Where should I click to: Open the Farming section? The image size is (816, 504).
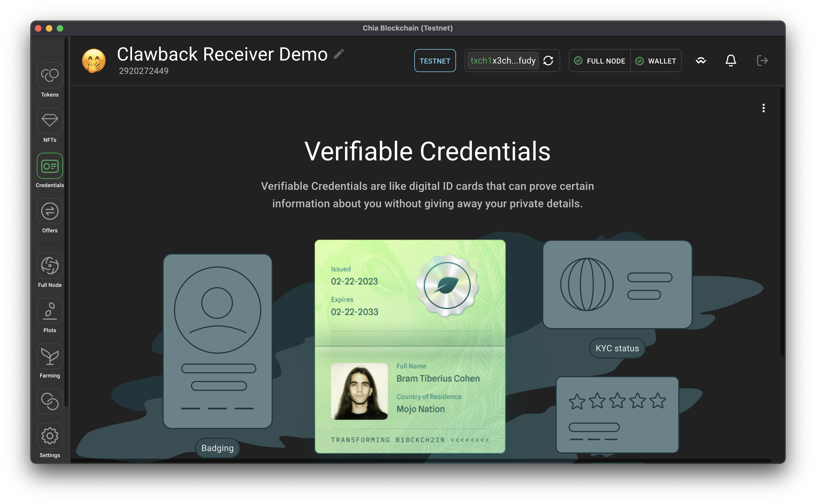click(50, 356)
